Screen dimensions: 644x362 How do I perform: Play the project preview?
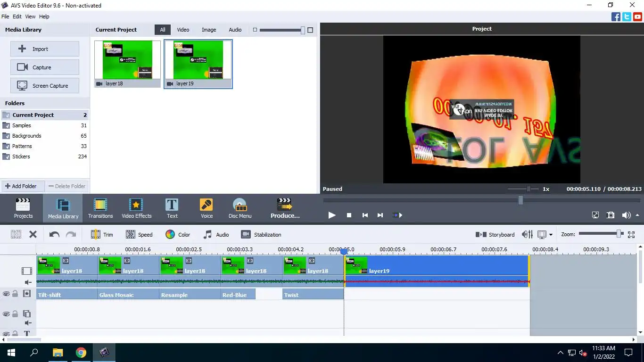(332, 215)
